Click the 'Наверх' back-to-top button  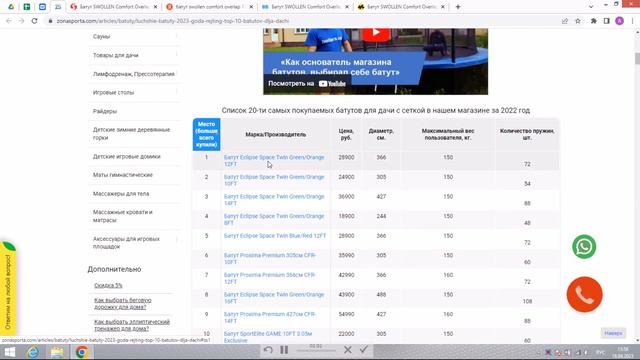(613, 333)
